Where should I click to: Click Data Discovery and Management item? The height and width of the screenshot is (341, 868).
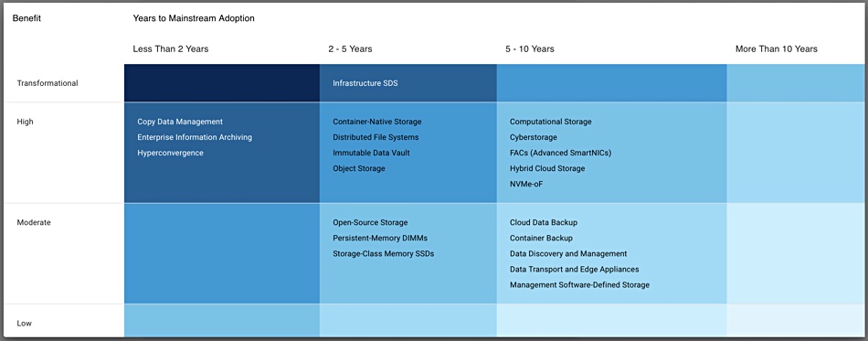click(x=568, y=253)
